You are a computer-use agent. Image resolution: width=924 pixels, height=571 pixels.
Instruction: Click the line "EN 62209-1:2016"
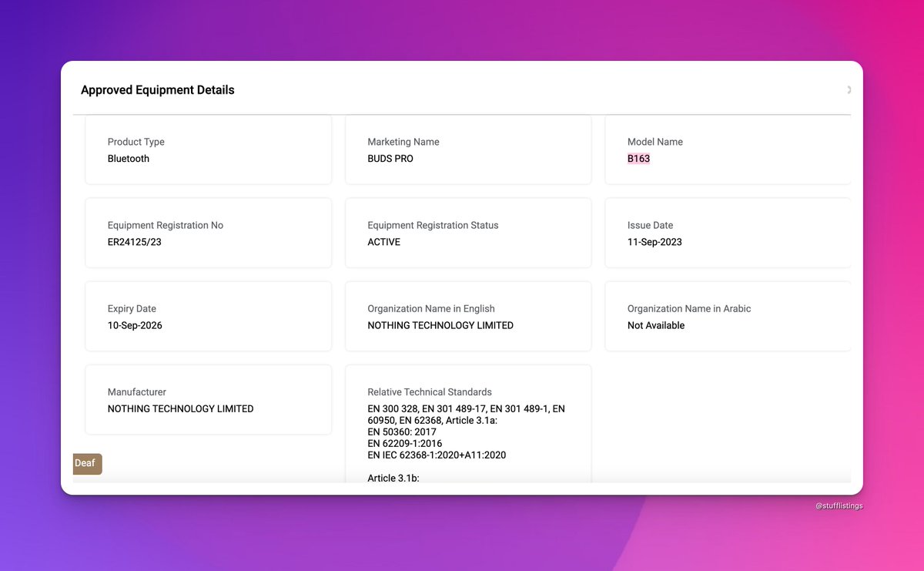point(405,443)
